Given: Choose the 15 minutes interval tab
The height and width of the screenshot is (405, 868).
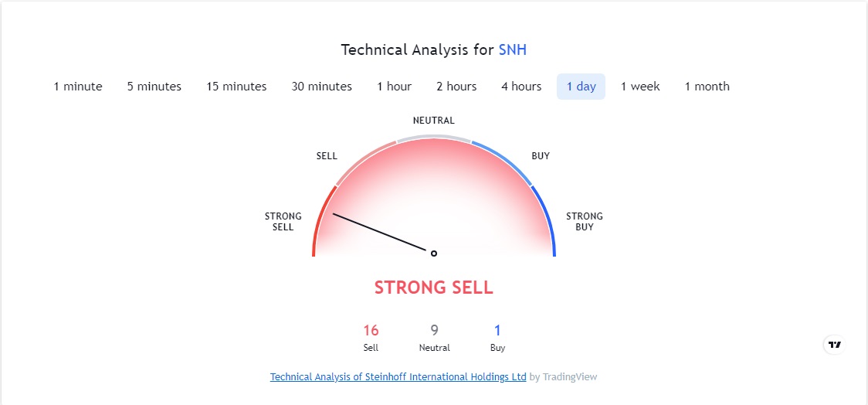Looking at the screenshot, I should click(x=236, y=87).
